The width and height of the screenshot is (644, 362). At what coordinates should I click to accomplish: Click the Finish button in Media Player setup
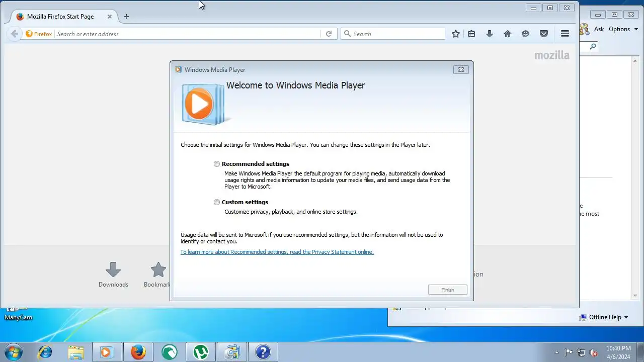[448, 290]
